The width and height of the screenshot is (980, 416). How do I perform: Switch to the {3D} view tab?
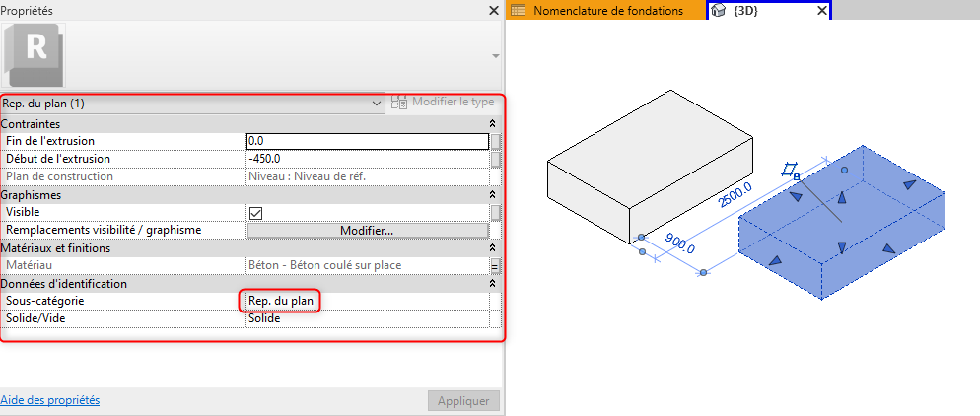pyautogui.click(x=768, y=11)
